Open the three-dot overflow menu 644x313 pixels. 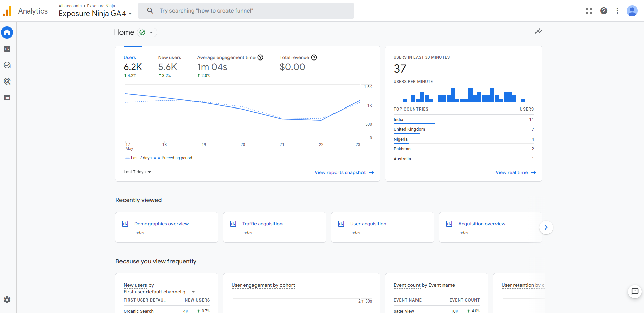[618, 11]
